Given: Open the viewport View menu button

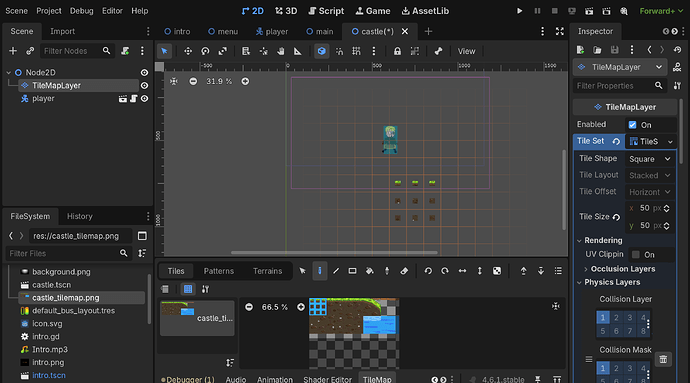Looking at the screenshot, I should 466,51.
